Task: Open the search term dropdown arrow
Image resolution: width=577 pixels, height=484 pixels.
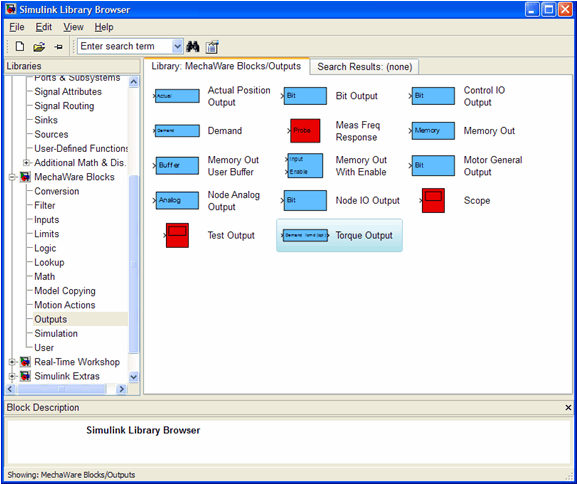Action: [177, 46]
